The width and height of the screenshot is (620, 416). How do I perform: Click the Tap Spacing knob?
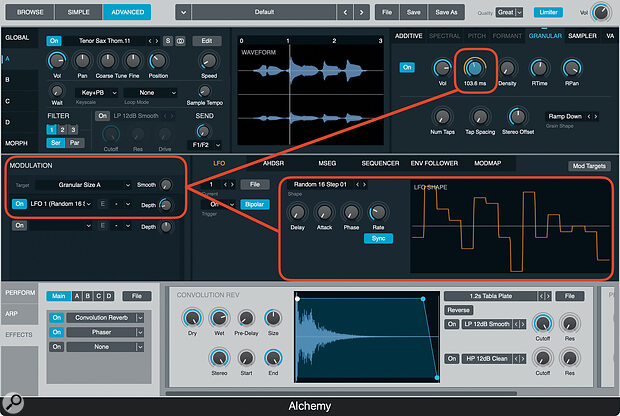pos(480,117)
